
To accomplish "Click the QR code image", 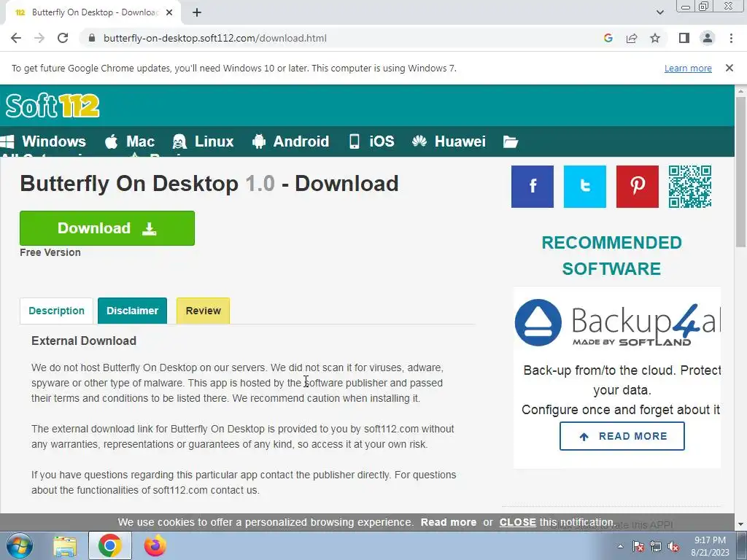I will tap(690, 187).
